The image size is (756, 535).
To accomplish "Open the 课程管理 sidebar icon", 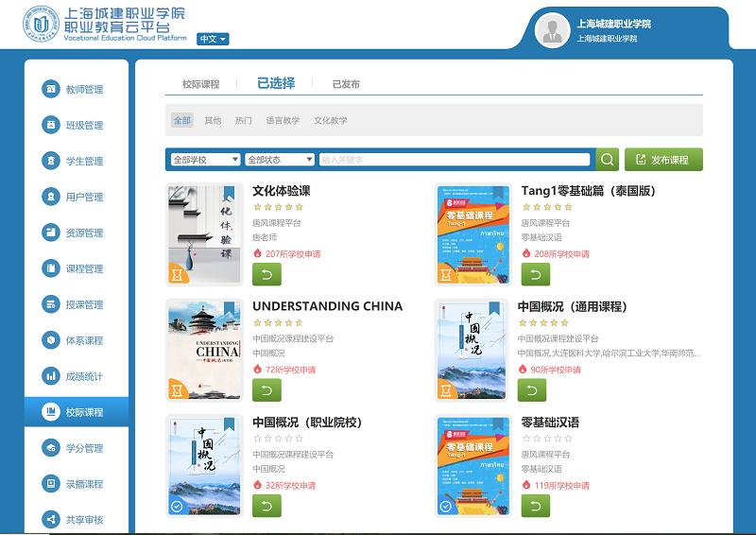I will click(x=51, y=268).
